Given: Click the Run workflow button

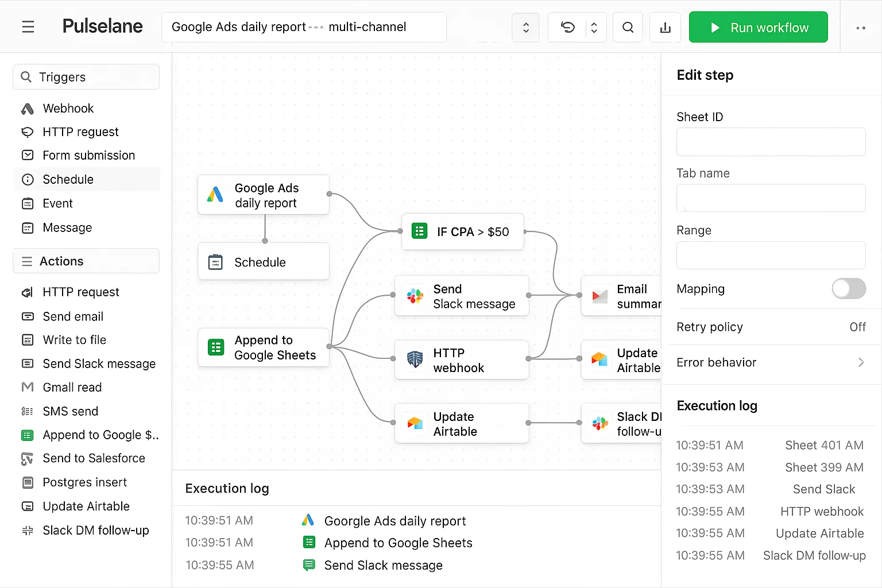Looking at the screenshot, I should click(x=758, y=27).
